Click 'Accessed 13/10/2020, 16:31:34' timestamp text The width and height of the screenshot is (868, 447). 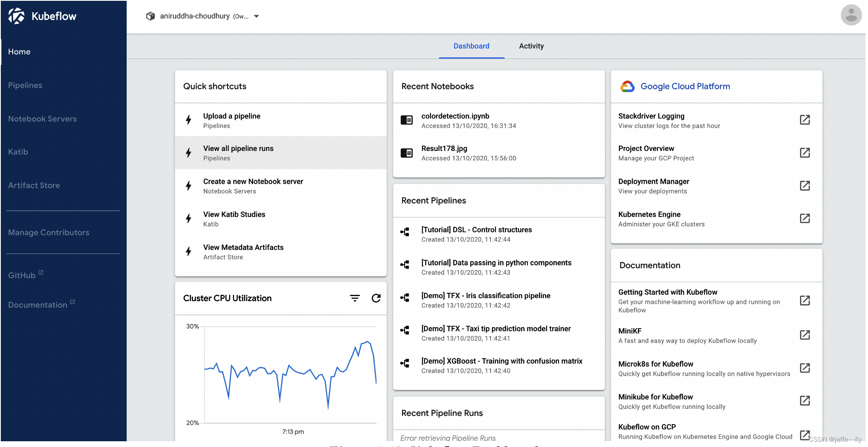tap(469, 126)
